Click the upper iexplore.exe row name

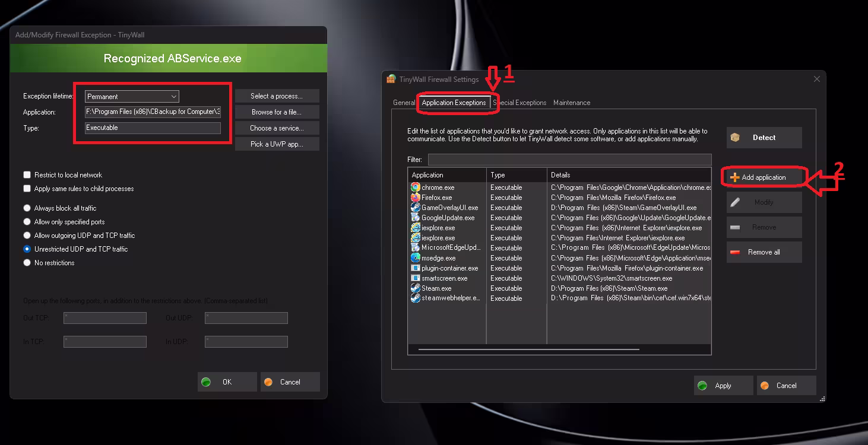pyautogui.click(x=438, y=228)
